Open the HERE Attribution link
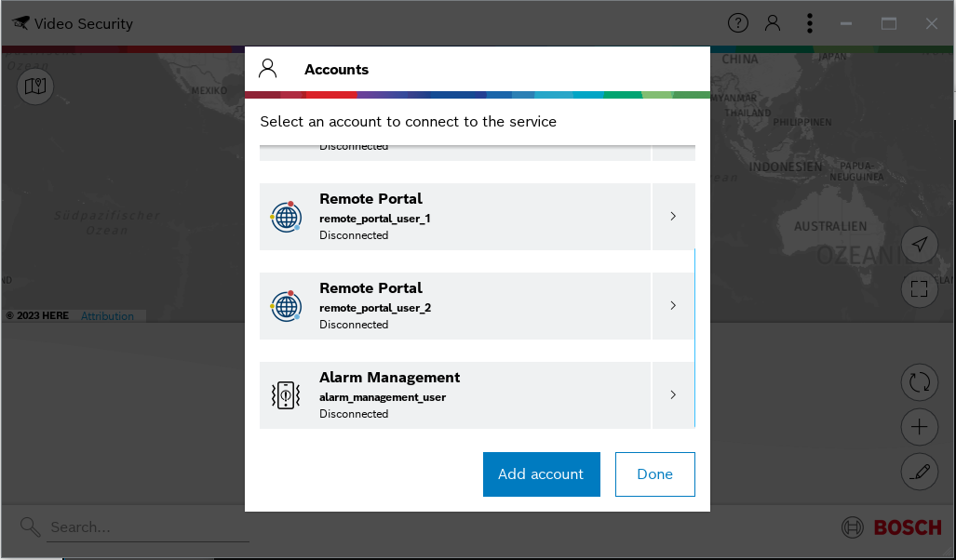This screenshot has width=956, height=560. pos(107,316)
